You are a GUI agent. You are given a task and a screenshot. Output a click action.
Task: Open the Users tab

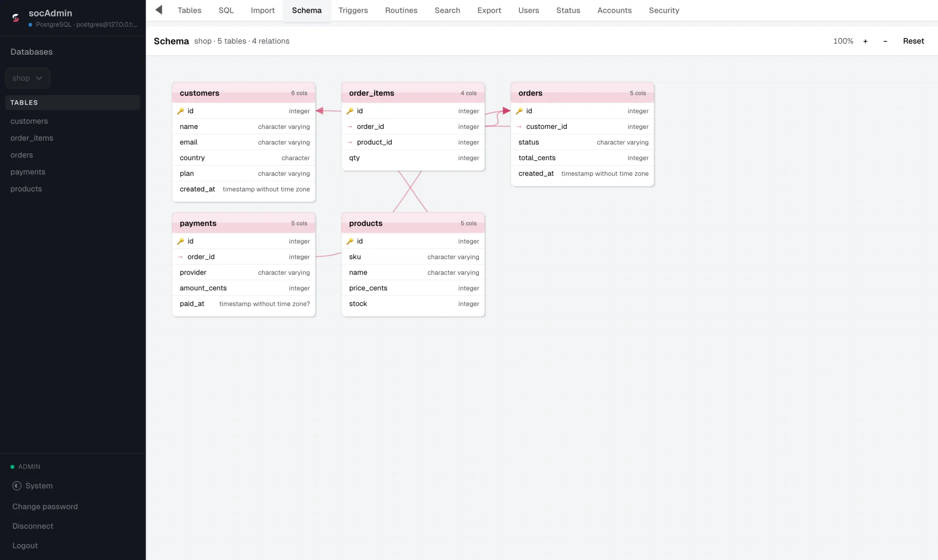(x=529, y=10)
